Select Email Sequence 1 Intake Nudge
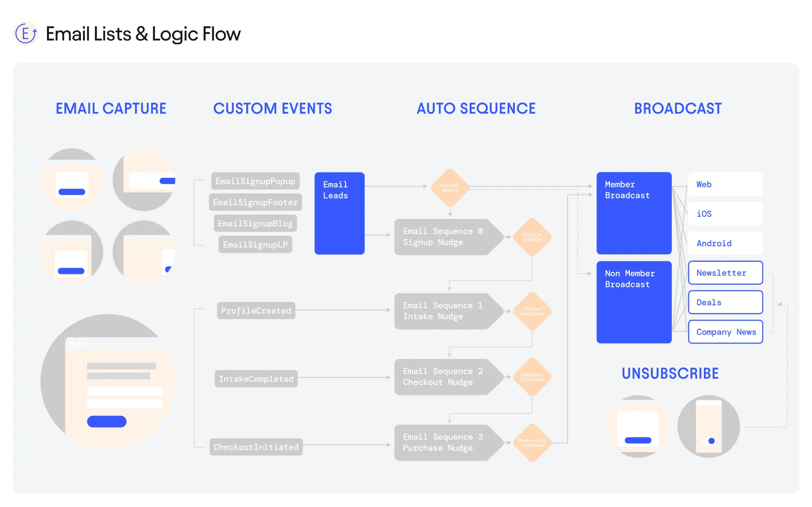The width and height of the screenshot is (812, 507). click(x=449, y=311)
